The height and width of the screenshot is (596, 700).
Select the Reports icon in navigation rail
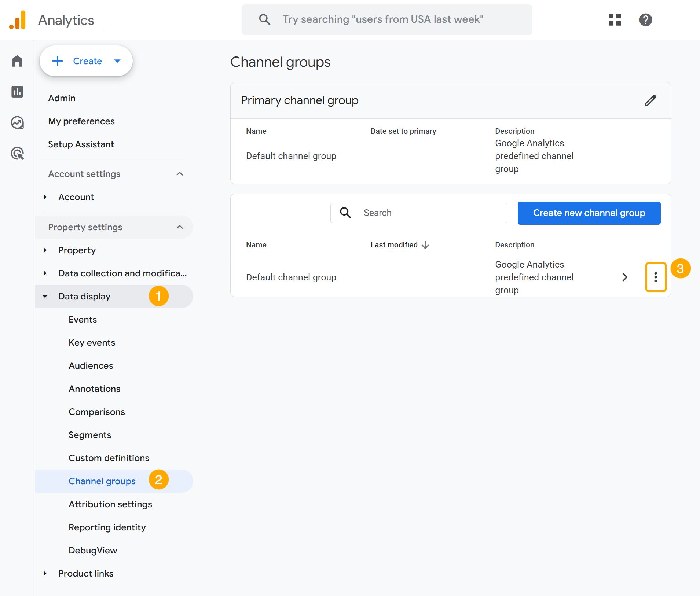tap(17, 92)
